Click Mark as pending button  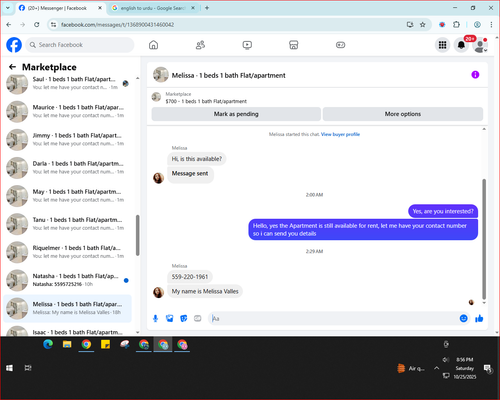236,114
